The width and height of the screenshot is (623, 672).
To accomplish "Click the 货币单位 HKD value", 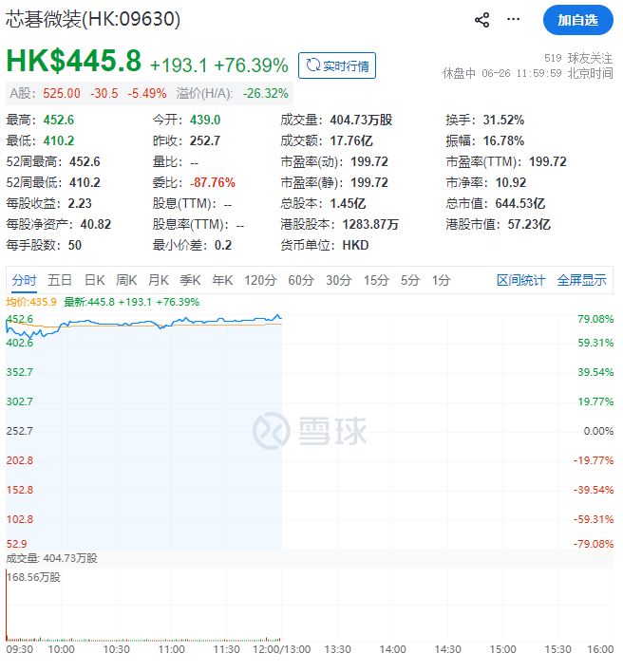I will (355, 246).
